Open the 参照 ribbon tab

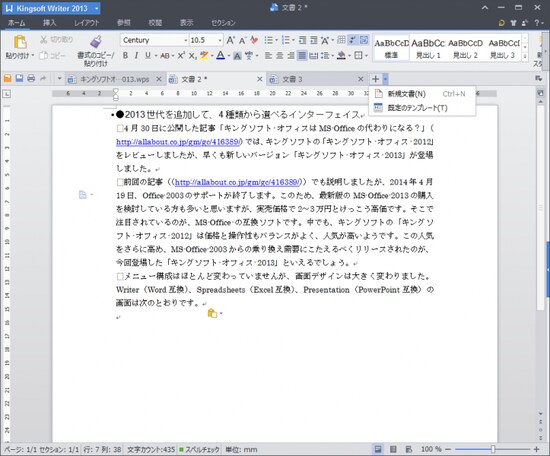[x=123, y=23]
